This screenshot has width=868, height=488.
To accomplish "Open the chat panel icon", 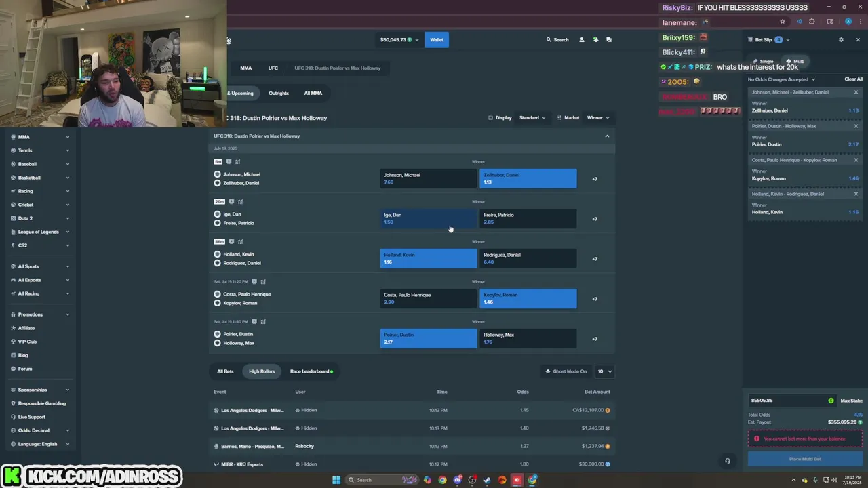I will 609,40.
